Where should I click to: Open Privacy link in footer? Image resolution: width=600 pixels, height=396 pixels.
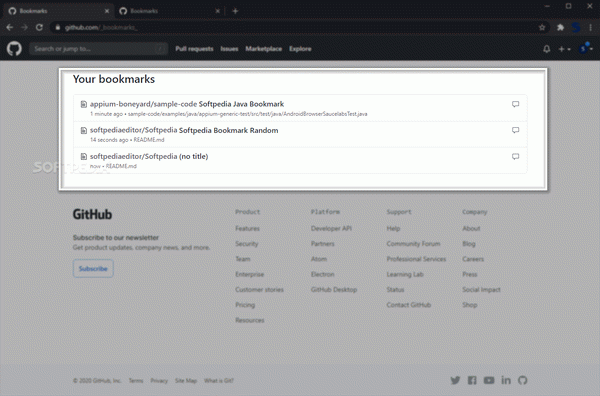coord(159,381)
